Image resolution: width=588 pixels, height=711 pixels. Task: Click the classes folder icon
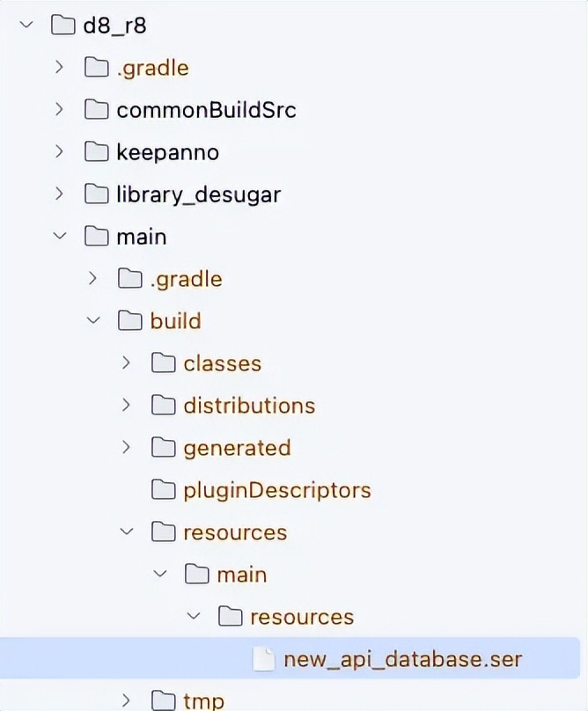164,363
